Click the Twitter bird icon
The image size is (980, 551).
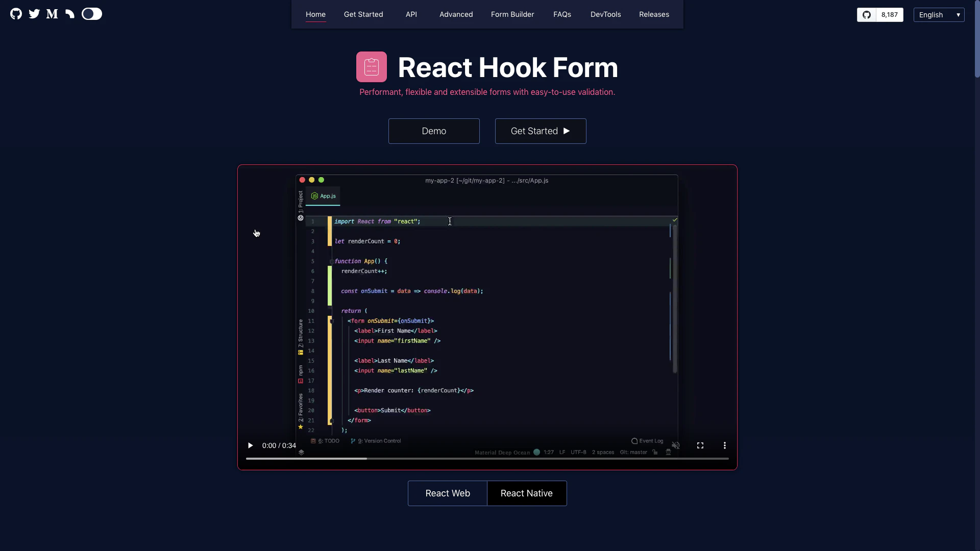pos(34,14)
